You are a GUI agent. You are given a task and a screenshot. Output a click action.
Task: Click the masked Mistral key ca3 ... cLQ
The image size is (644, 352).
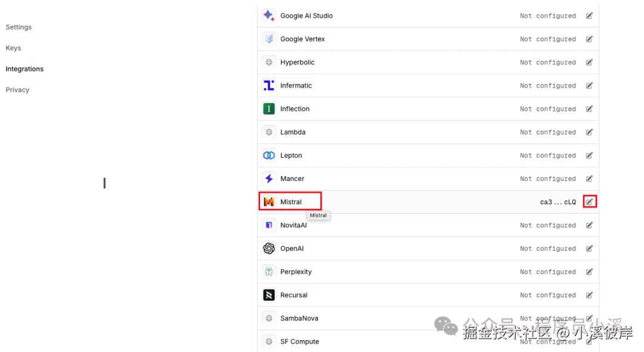[558, 202]
